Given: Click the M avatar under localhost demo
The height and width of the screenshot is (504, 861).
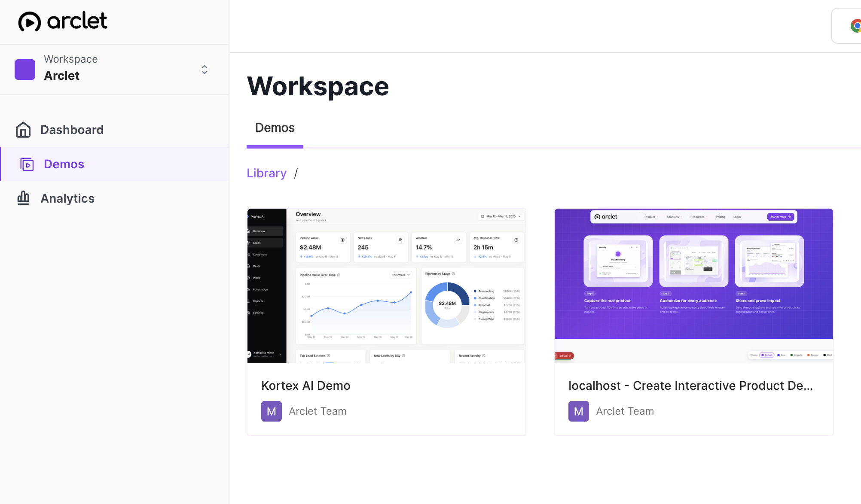Looking at the screenshot, I should 579,411.
